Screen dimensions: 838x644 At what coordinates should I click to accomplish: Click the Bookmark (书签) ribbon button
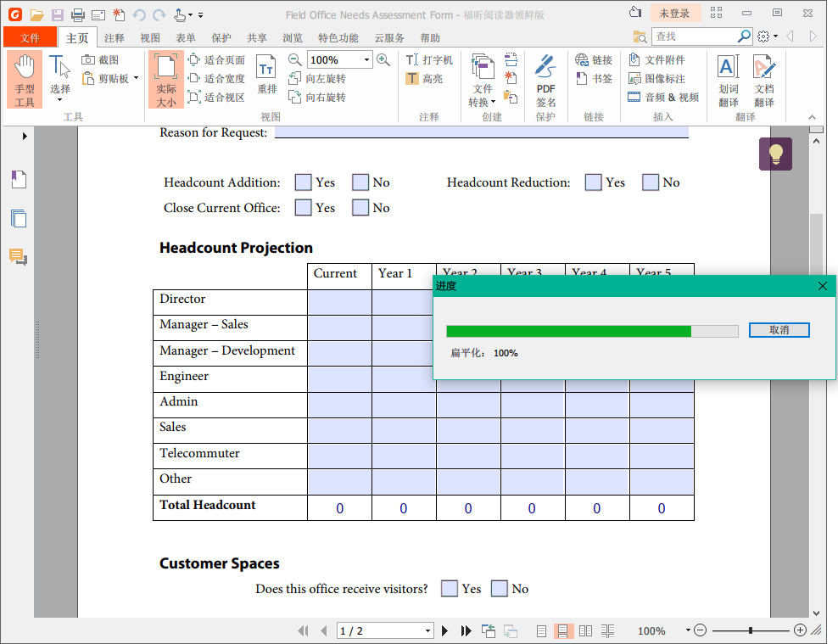pyautogui.click(x=594, y=79)
